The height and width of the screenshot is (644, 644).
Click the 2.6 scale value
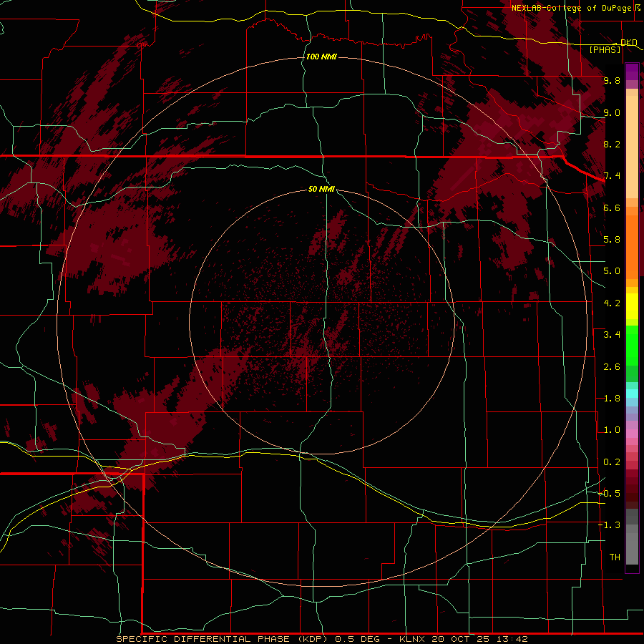612,367
